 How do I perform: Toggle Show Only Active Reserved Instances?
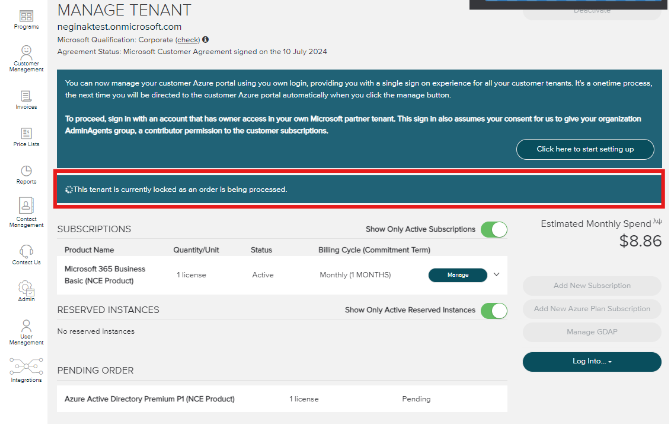[493, 310]
